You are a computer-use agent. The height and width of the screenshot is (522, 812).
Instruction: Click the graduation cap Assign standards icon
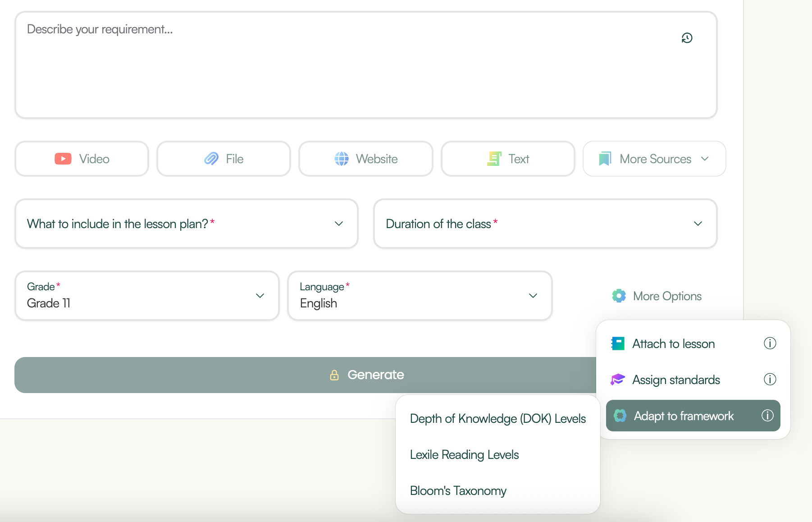pyautogui.click(x=618, y=380)
